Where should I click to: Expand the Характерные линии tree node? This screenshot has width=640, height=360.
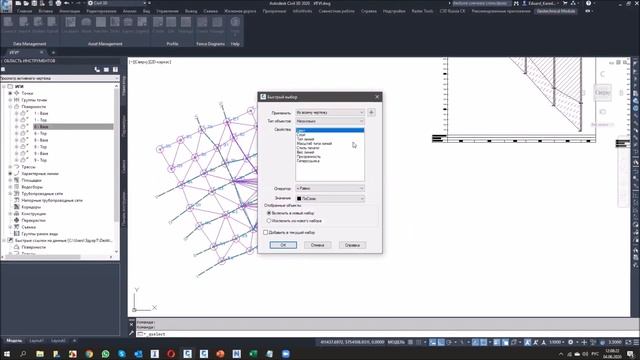tap(10, 173)
